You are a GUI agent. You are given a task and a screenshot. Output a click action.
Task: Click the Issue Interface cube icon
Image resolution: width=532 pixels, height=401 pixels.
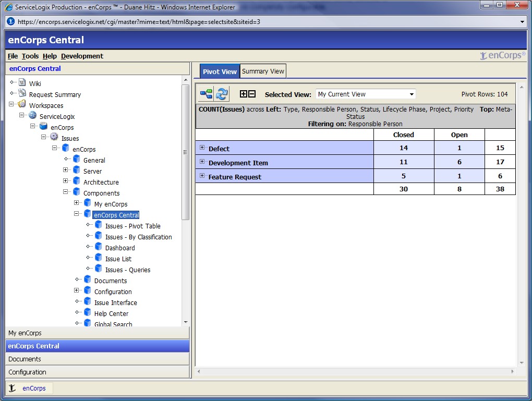tap(88, 301)
